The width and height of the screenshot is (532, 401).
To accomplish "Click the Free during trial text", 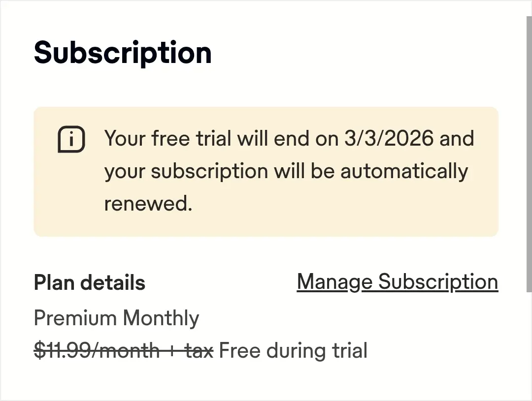I will click(x=293, y=350).
